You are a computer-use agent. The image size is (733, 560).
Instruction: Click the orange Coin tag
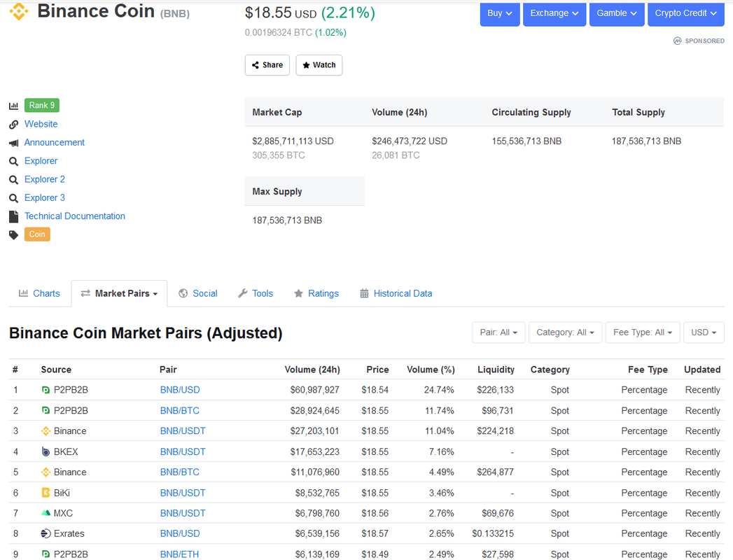(37, 234)
